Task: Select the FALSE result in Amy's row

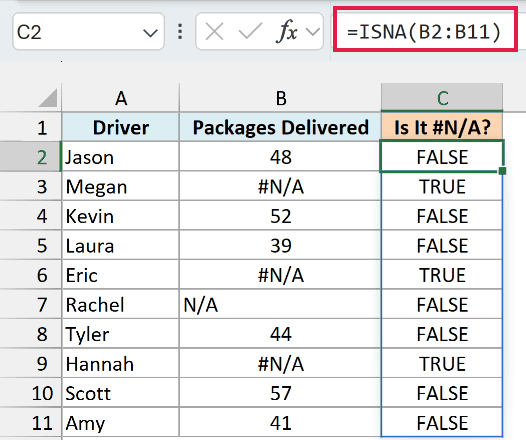Action: (x=442, y=423)
